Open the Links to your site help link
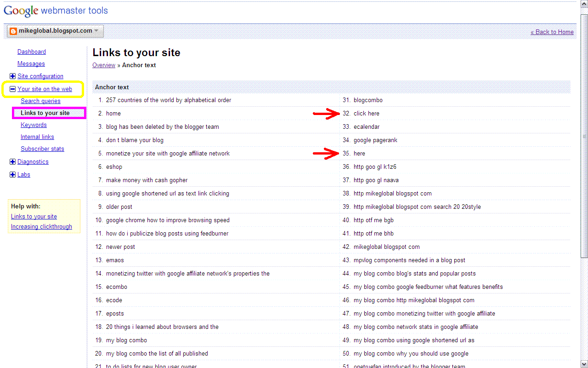588x368 pixels. 34,217
